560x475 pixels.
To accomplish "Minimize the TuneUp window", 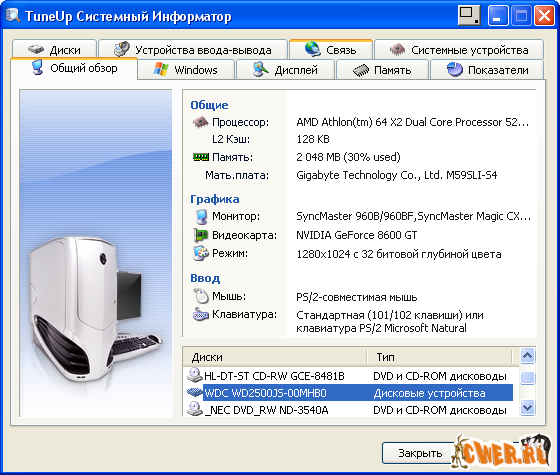I will click(x=498, y=16).
